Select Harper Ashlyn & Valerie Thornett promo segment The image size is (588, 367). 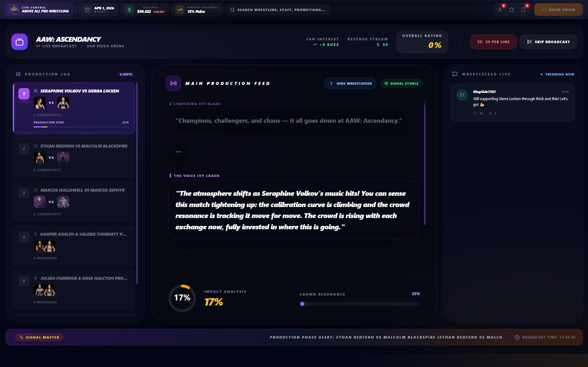[x=74, y=245]
